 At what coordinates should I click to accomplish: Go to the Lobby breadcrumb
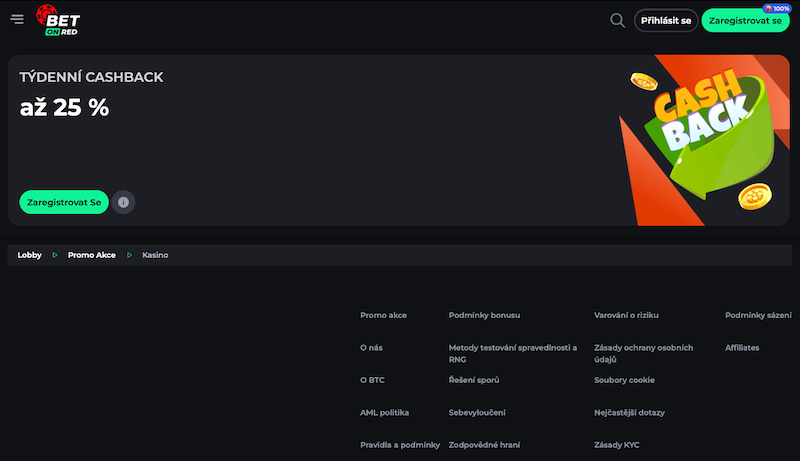tap(30, 255)
